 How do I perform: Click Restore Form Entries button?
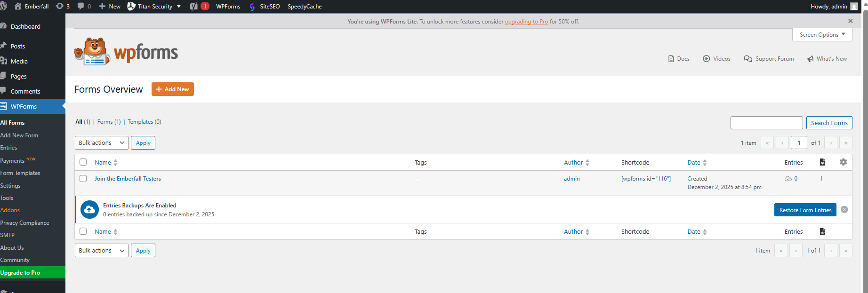(x=805, y=210)
